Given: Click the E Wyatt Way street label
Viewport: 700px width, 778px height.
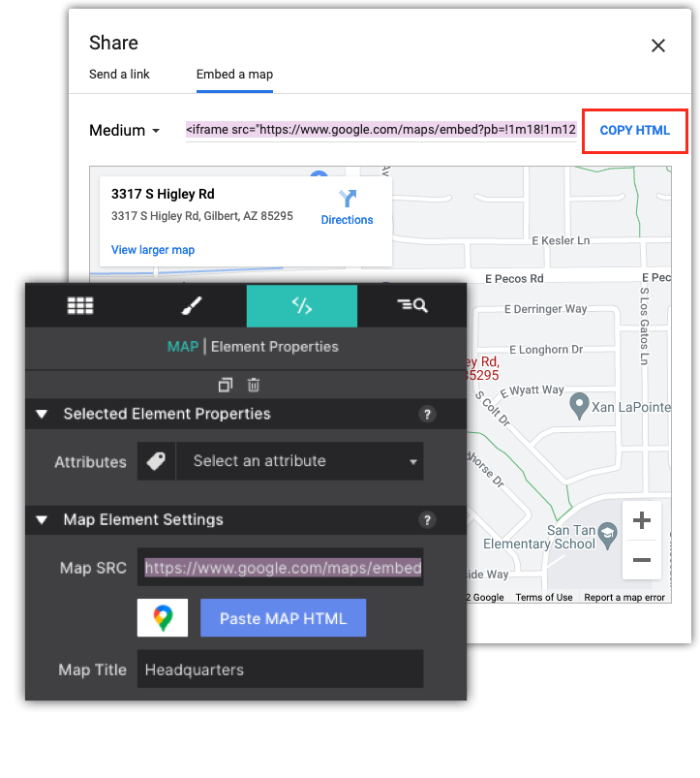Looking at the screenshot, I should click(x=532, y=391).
